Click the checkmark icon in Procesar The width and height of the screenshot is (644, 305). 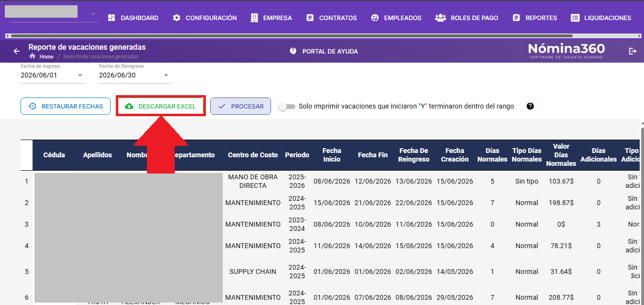point(222,106)
